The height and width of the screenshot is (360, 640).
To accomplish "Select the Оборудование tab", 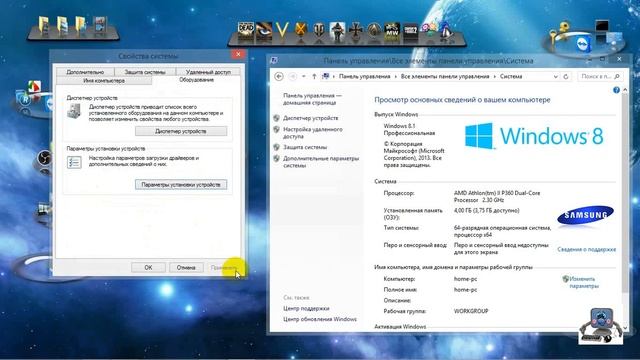I will (x=196, y=80).
